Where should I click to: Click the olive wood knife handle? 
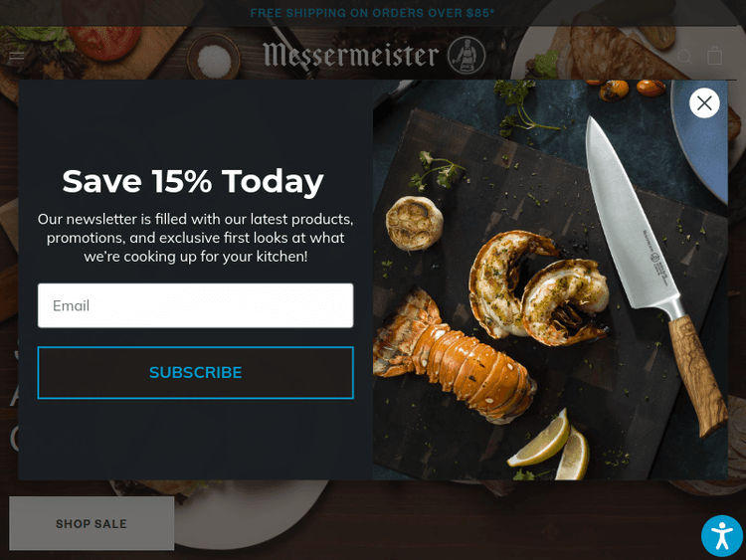(697, 373)
